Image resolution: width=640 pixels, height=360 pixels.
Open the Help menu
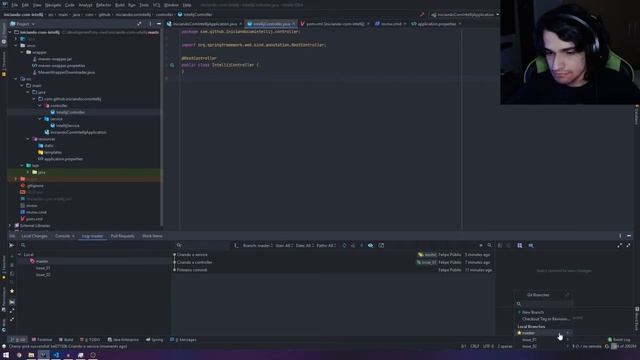point(187,5)
